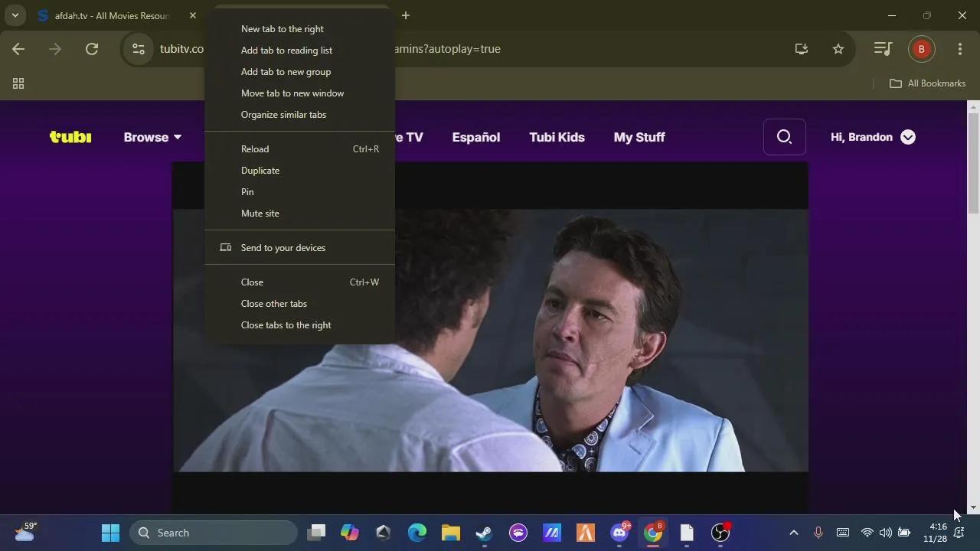Click the Tubi search magnifier button

pos(784,137)
